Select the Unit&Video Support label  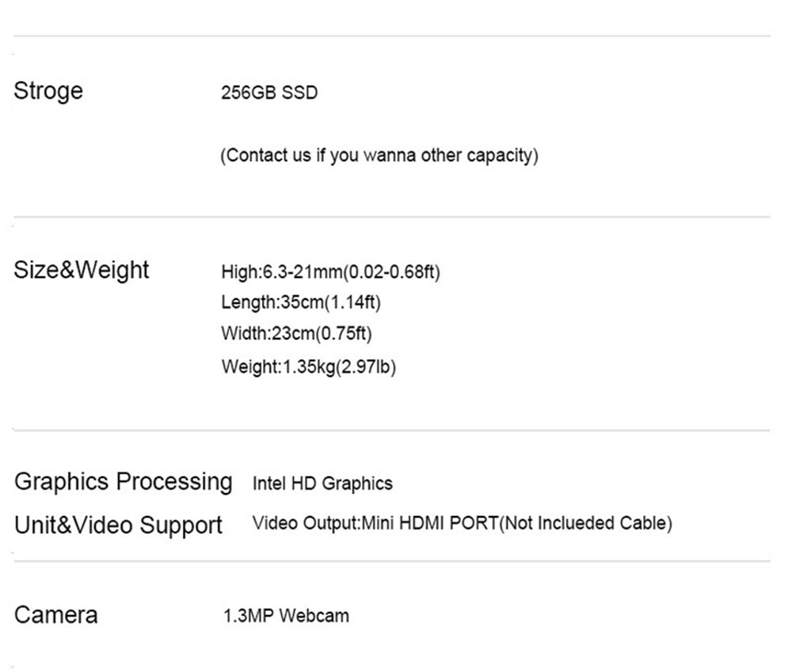click(119, 525)
